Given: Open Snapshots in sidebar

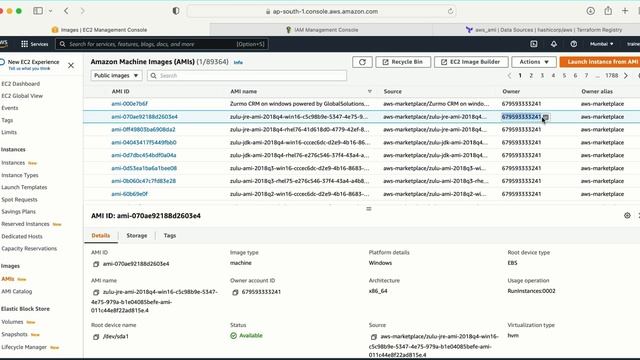Looking at the screenshot, I should [14, 334].
